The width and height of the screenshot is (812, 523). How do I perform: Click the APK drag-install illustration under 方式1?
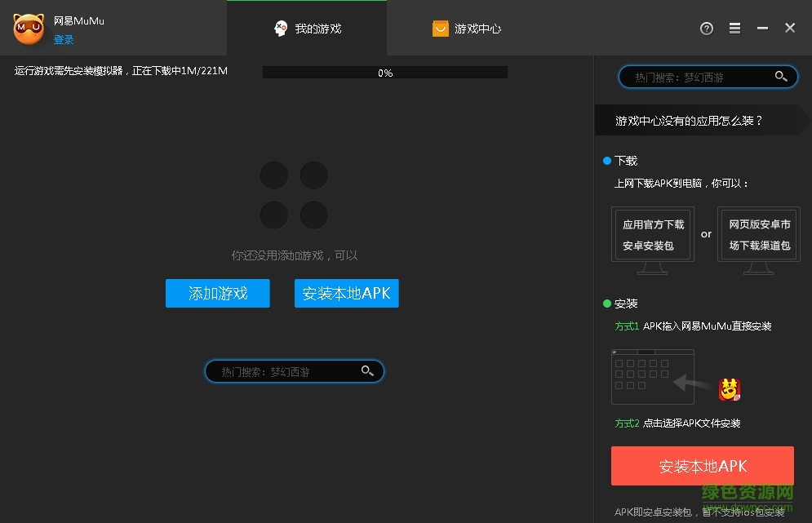click(653, 376)
